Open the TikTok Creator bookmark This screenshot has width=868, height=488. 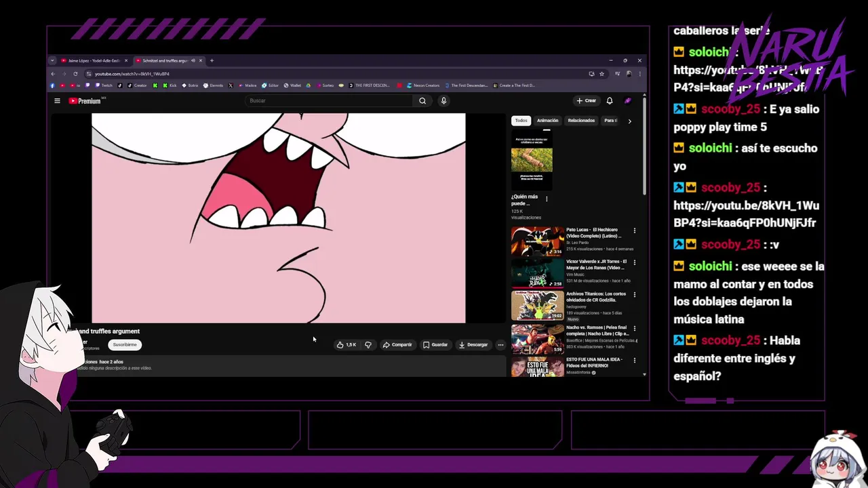click(138, 85)
